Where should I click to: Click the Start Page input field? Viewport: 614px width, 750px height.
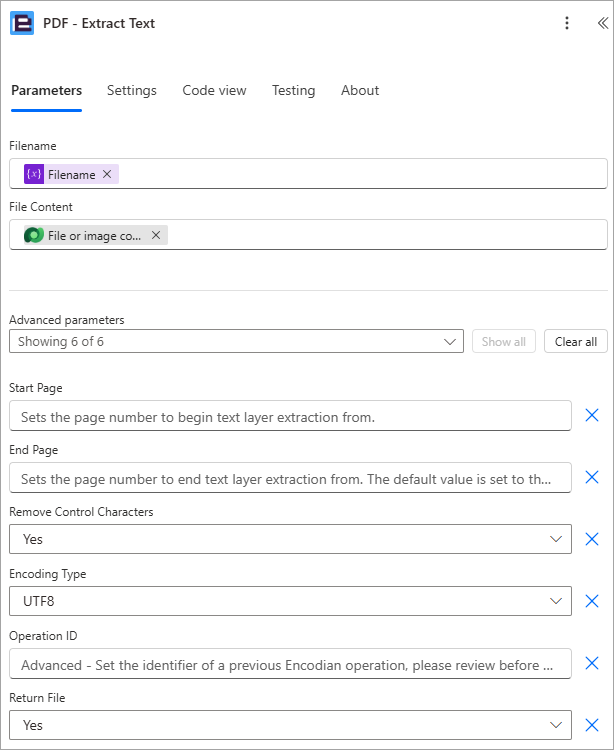[x=290, y=416]
